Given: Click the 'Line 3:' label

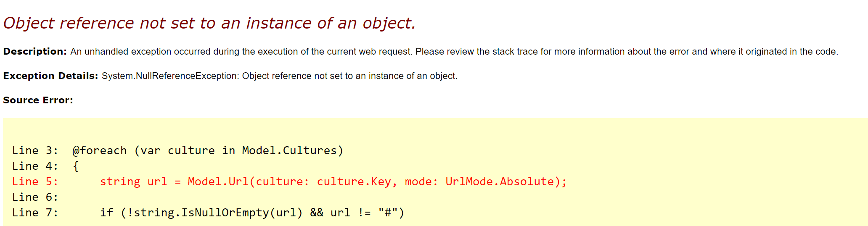Looking at the screenshot, I should pyautogui.click(x=35, y=150).
